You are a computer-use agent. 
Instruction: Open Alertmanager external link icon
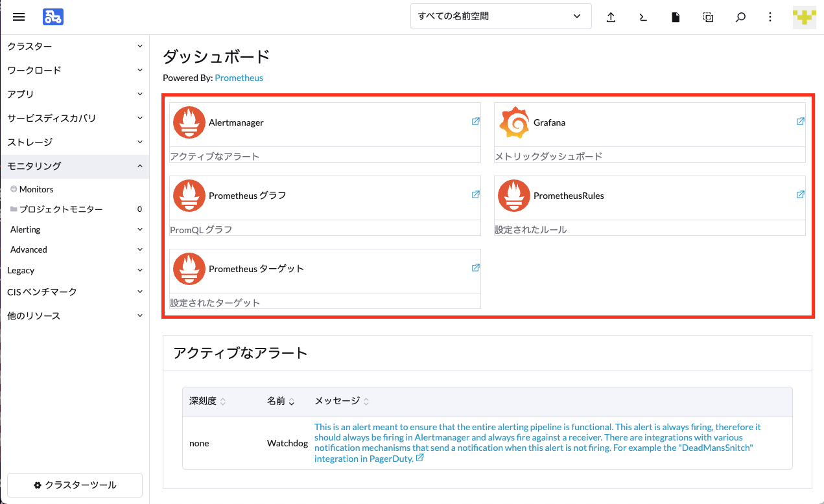point(475,121)
